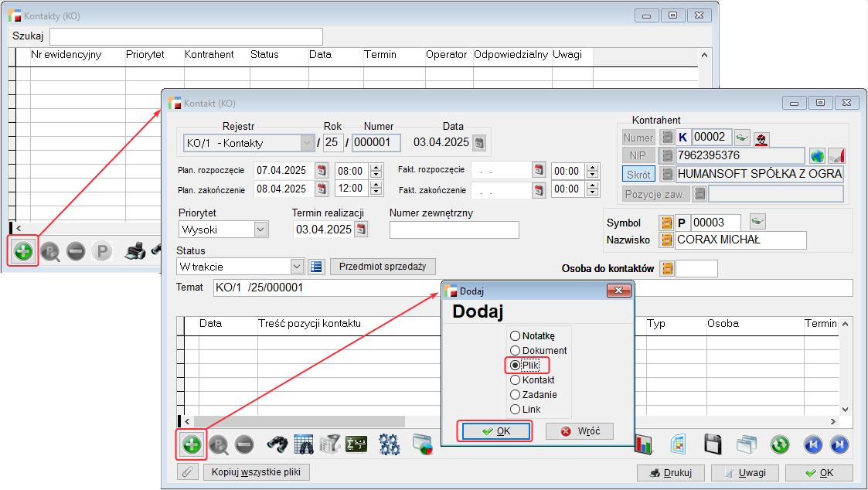Click the Szukaj search input field
Image resolution: width=868 pixels, height=490 pixels.
click(186, 36)
